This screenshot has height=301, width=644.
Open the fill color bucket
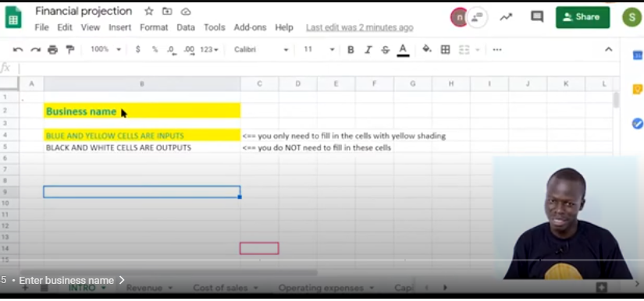click(427, 49)
